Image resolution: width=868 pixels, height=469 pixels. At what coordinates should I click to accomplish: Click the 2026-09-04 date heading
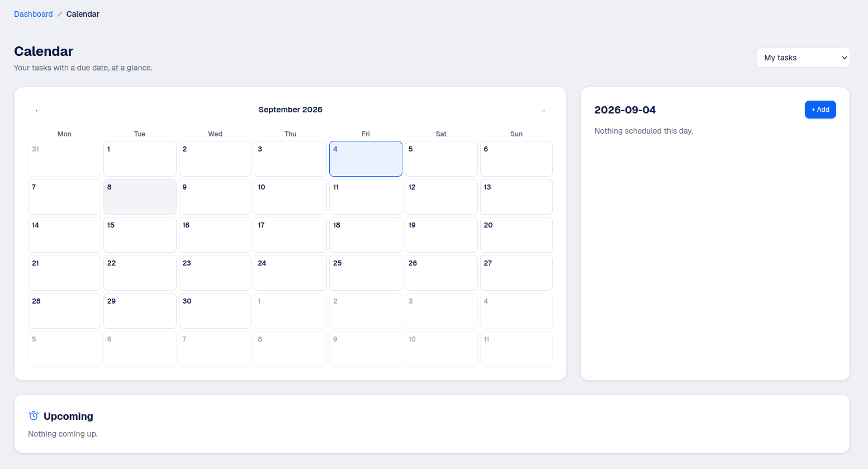(x=625, y=110)
